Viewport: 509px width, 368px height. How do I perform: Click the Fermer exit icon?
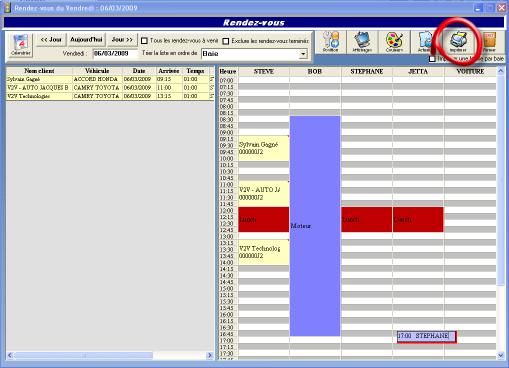[x=489, y=42]
